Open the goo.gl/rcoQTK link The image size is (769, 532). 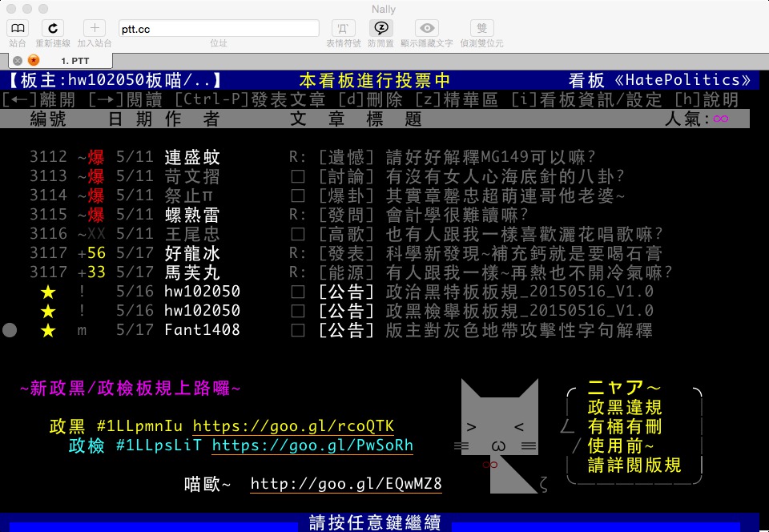[293, 426]
